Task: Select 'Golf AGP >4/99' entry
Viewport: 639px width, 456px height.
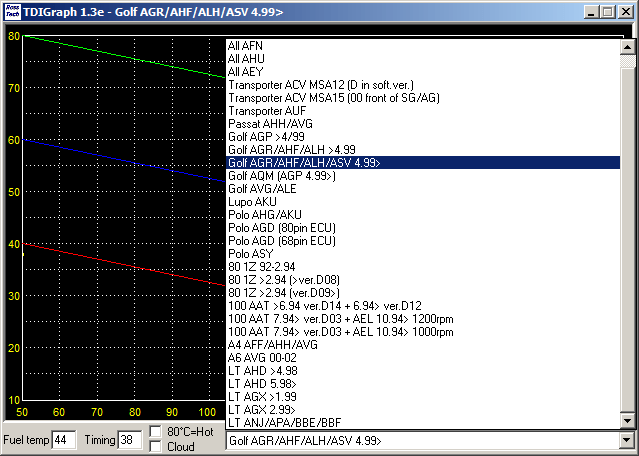Action: point(423,137)
